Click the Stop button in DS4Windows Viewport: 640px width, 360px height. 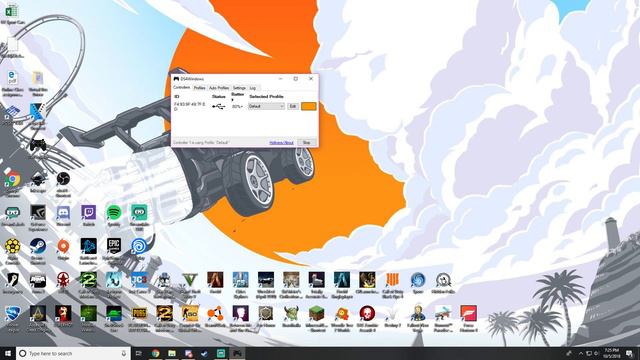pyautogui.click(x=307, y=142)
